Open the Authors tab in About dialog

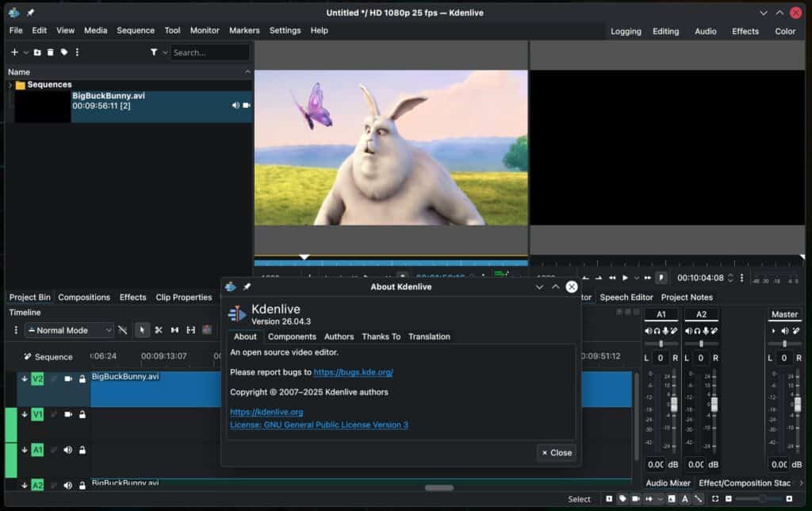tap(339, 337)
